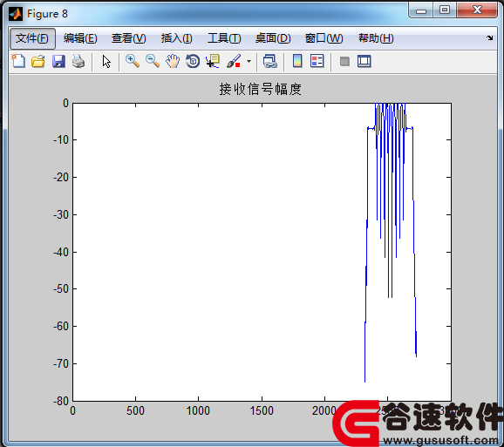Toggle the Edit Plot arrow tool
Screen dimensions: 504x447
[106, 61]
